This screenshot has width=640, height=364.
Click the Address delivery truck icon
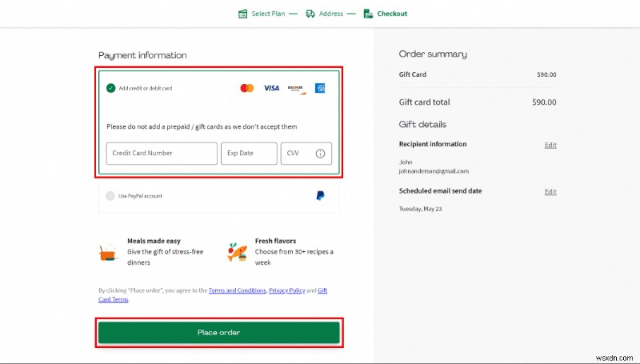coord(310,14)
